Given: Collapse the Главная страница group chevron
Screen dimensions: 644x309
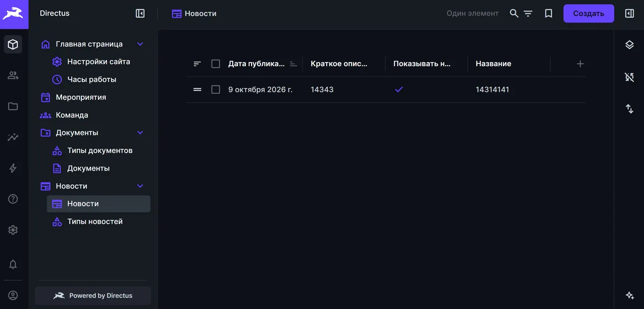Looking at the screenshot, I should [140, 44].
